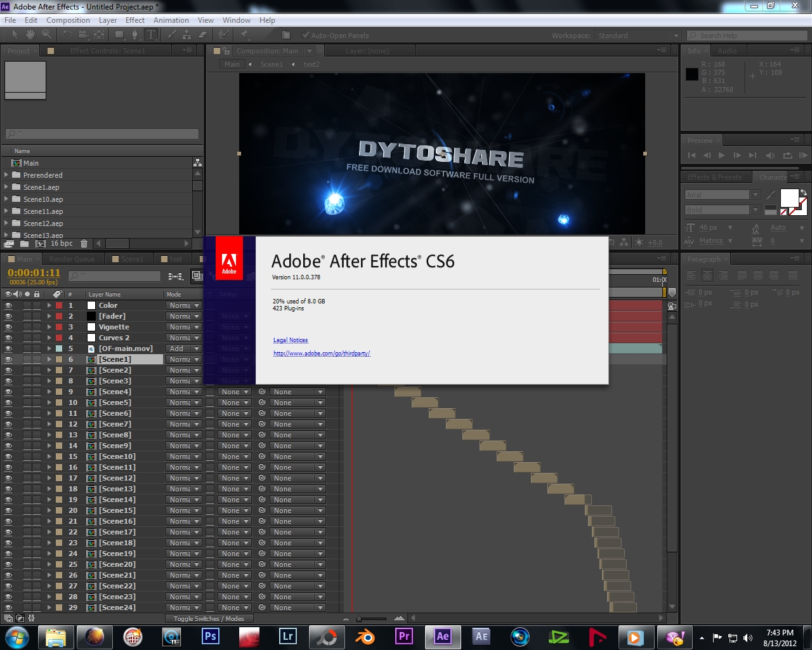This screenshot has height=650, width=812.
Task: Click the white fill color swatch
Action: (789, 198)
